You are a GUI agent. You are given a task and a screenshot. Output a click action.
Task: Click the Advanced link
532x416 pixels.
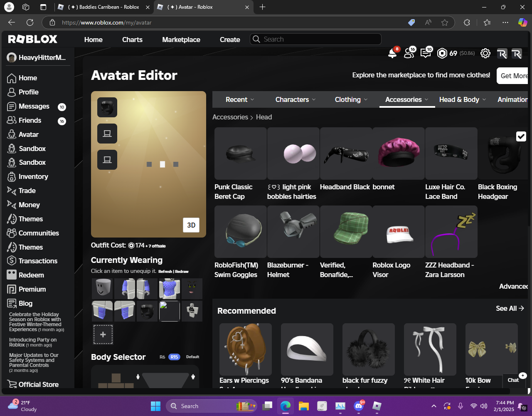tap(513, 286)
